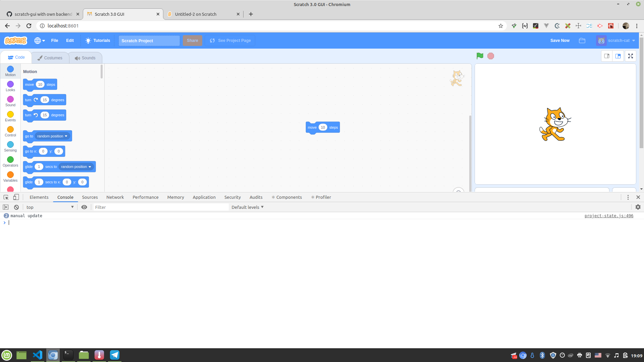Viewport: 644px width, 362px height.
Task: Open the scratch-cat account dropdown
Action: (x=616, y=40)
